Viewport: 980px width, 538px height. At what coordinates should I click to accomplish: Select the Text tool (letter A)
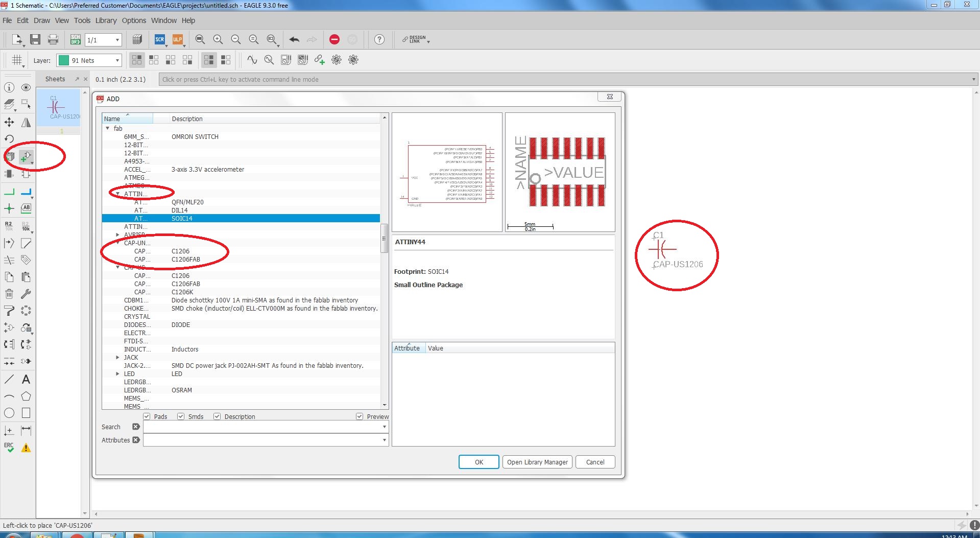pyautogui.click(x=26, y=379)
